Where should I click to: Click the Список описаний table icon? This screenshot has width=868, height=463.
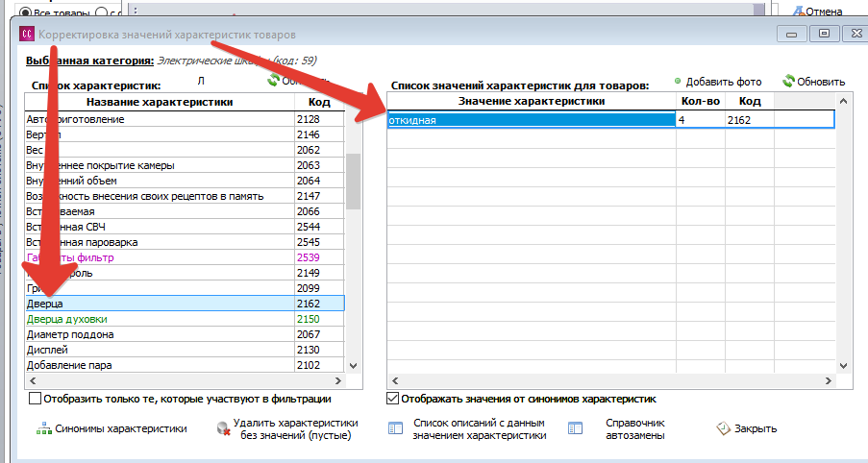pyautogui.click(x=395, y=428)
